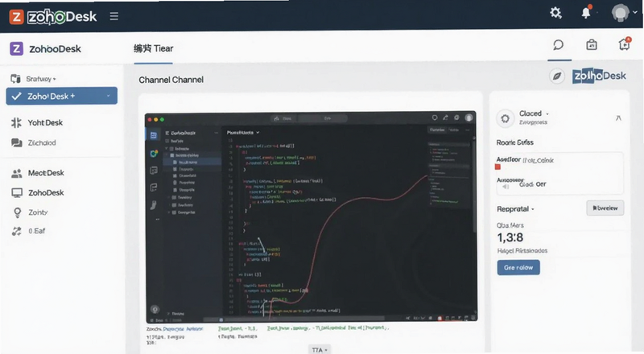Open the 0.Eaf sidebar item

coord(28,231)
